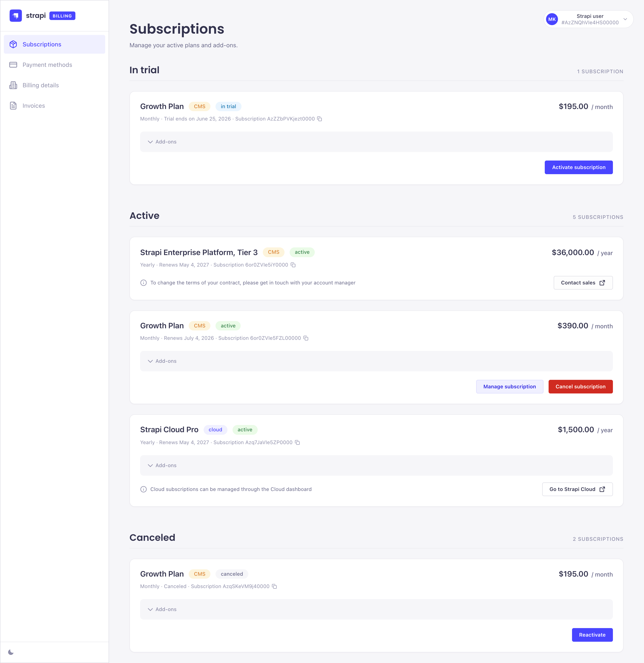Click the 'canceled' status badge
Image resolution: width=644 pixels, height=663 pixels.
(x=232, y=574)
